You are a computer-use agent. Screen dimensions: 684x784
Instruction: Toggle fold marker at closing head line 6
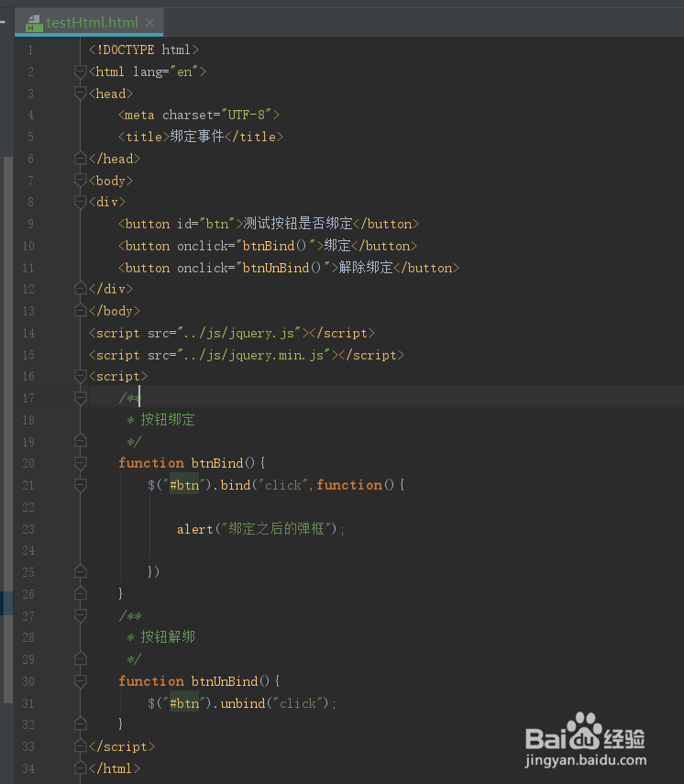click(80, 159)
